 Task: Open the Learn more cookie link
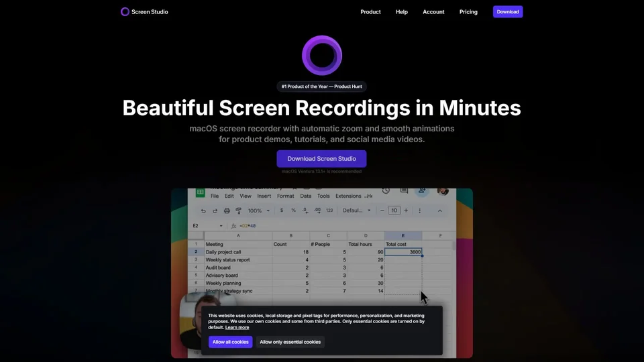[237, 328]
